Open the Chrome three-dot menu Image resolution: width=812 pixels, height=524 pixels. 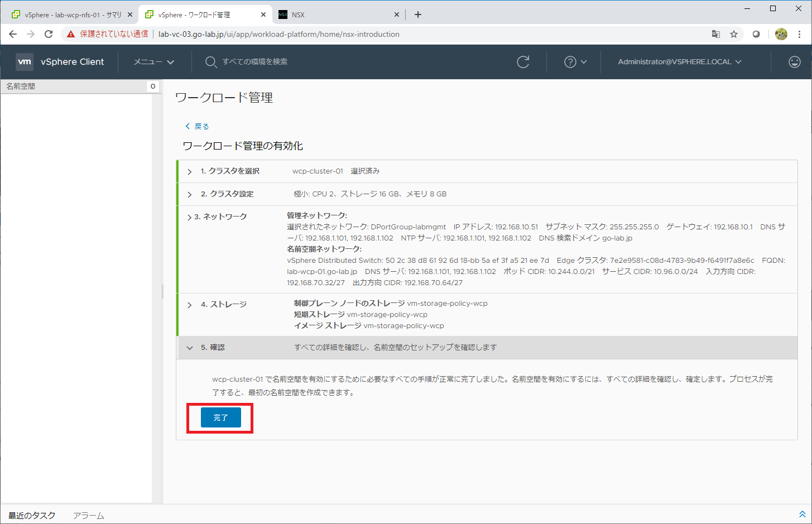(799, 34)
